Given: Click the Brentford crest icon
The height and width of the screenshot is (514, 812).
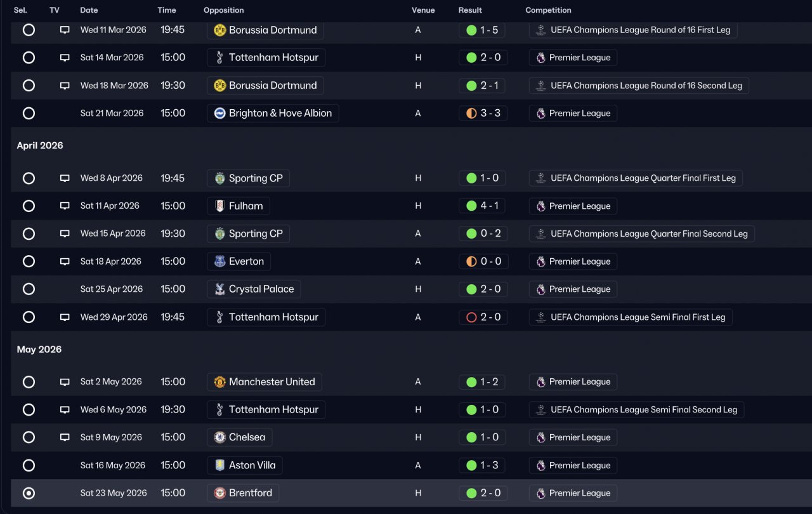Looking at the screenshot, I should click(219, 493).
